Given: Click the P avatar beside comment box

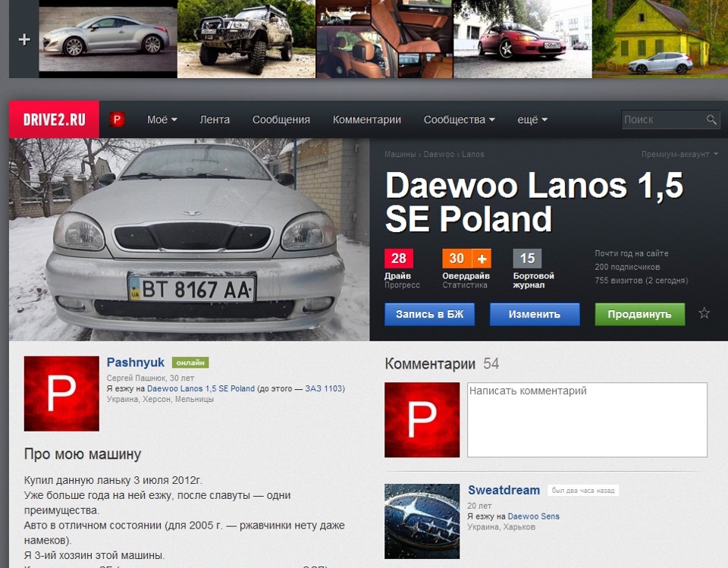Looking at the screenshot, I should [x=422, y=420].
